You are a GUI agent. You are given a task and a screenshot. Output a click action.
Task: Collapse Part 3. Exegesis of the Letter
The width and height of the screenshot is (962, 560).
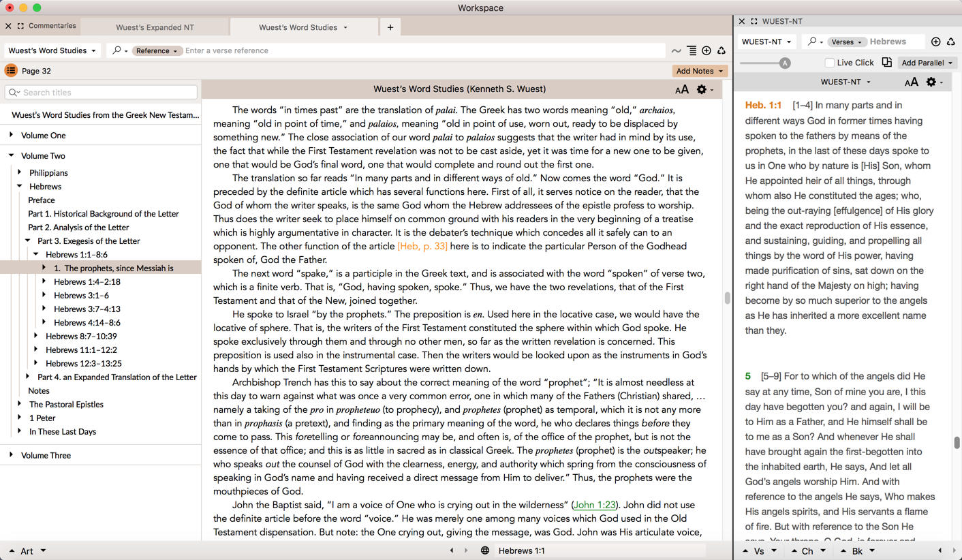pos(27,240)
